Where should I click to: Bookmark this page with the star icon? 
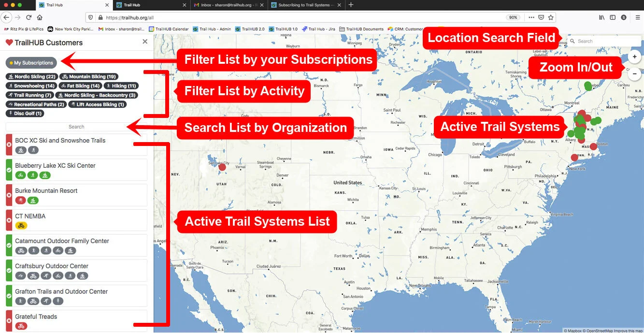pos(551,17)
